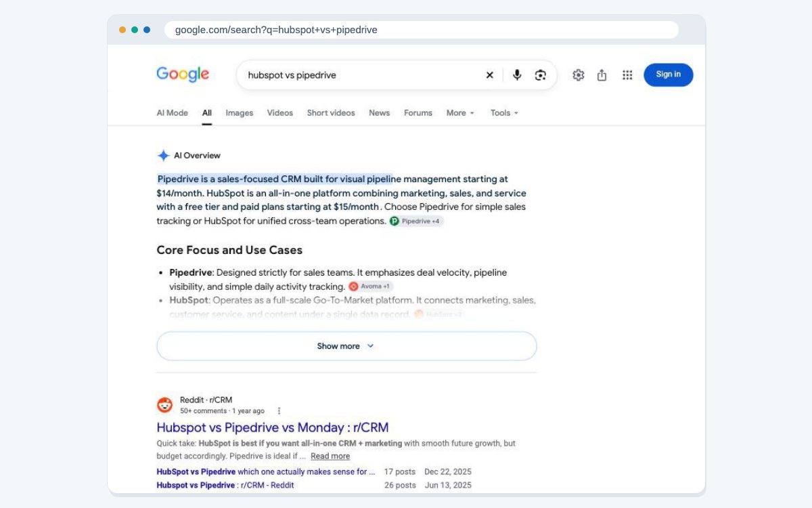Open Google apps grid icon
Image resolution: width=812 pixels, height=508 pixels.
pos(627,75)
